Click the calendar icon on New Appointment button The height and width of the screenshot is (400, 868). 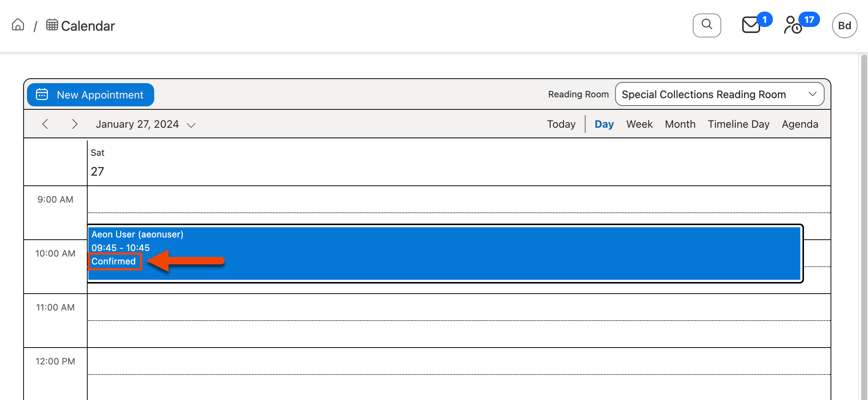pyautogui.click(x=42, y=94)
